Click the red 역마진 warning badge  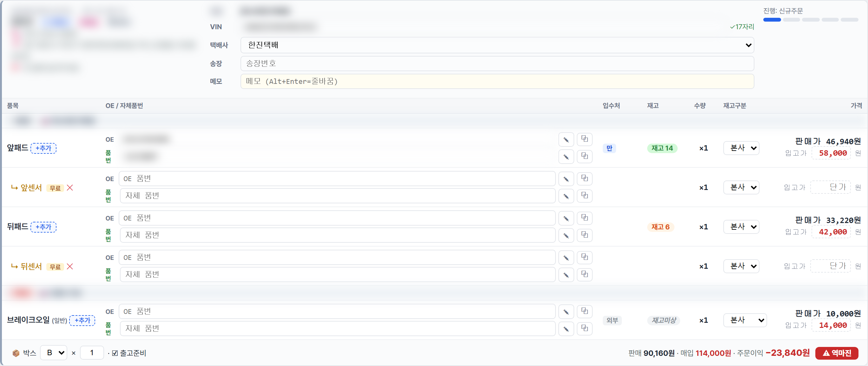[837, 353]
